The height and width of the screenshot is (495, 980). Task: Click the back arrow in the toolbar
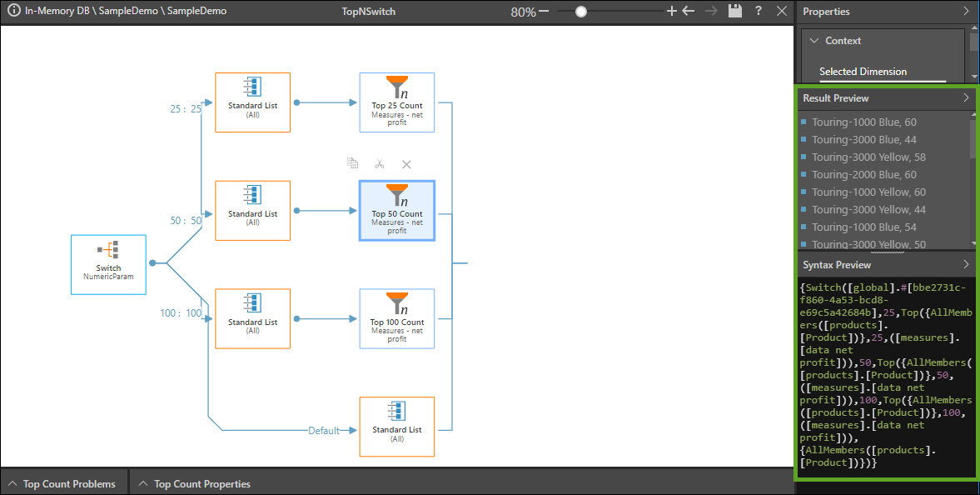pos(688,12)
